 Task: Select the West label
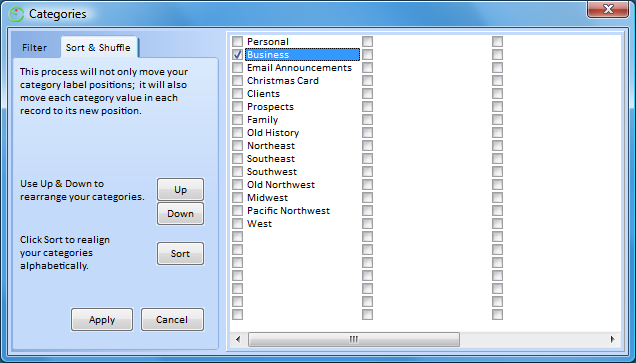tap(259, 223)
